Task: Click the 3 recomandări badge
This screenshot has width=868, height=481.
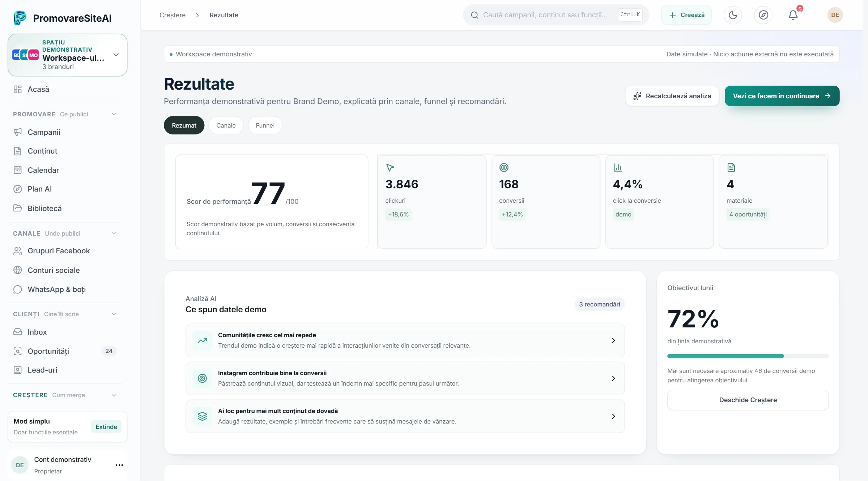Action: pos(600,304)
